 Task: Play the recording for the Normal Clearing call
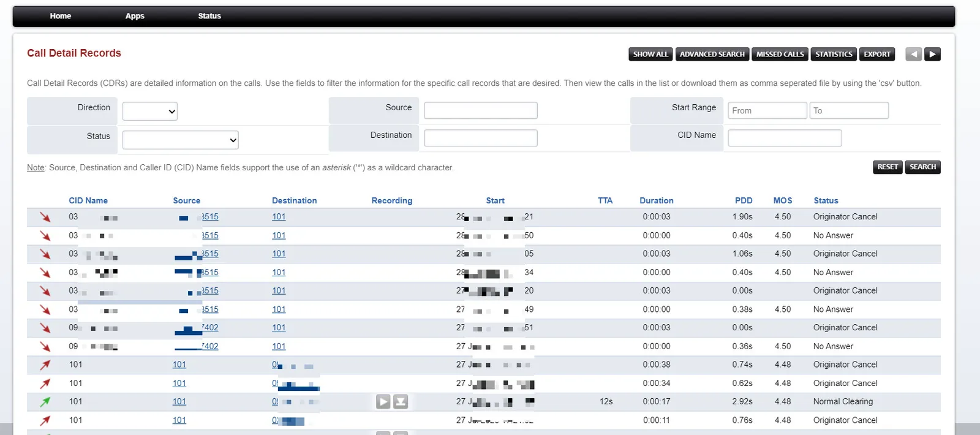[x=383, y=402]
